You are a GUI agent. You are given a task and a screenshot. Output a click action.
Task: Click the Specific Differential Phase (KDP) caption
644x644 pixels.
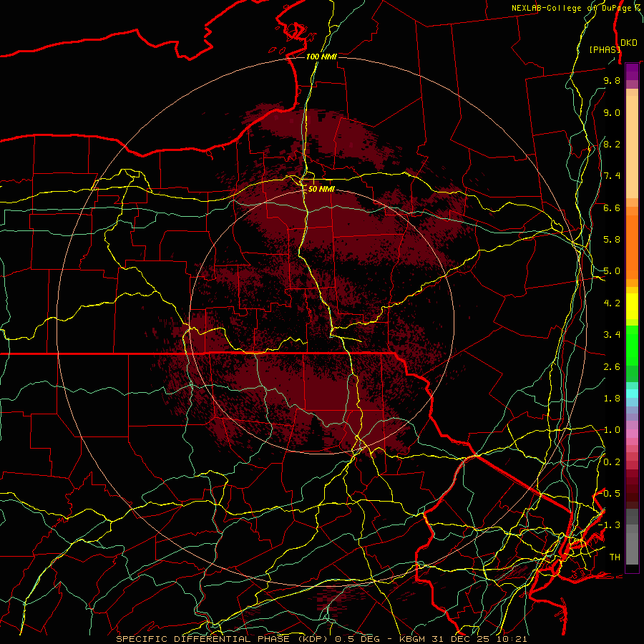pos(321,639)
